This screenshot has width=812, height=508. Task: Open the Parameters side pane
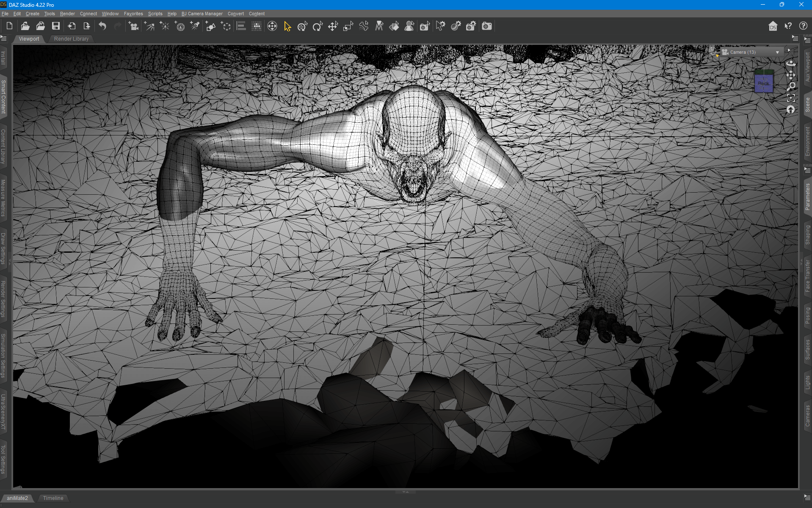[x=807, y=197]
